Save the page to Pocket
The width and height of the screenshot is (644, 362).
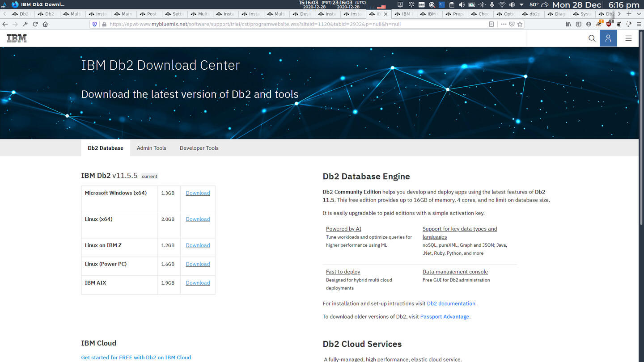(x=512, y=24)
